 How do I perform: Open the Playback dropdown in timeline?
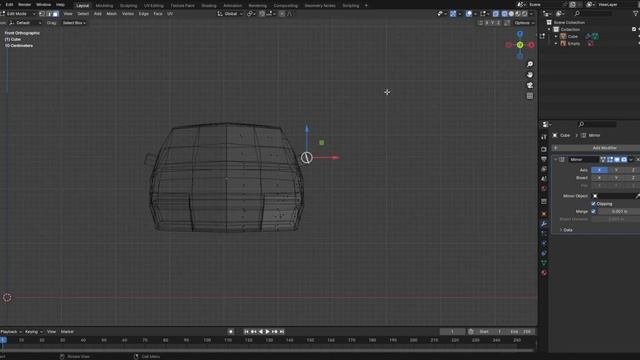point(11,332)
